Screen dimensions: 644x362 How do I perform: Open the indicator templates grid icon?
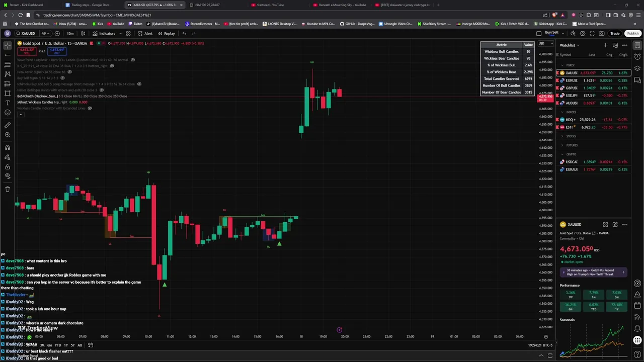tap(128, 34)
